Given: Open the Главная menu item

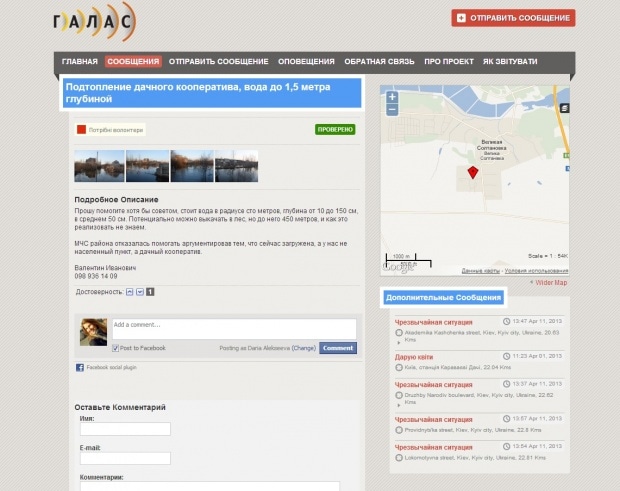Looking at the screenshot, I should (79, 62).
